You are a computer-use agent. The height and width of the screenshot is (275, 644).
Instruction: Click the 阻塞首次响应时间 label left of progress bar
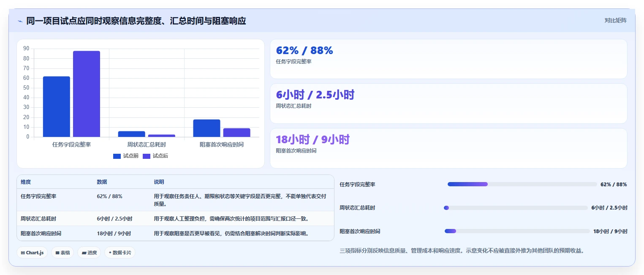click(x=360, y=231)
